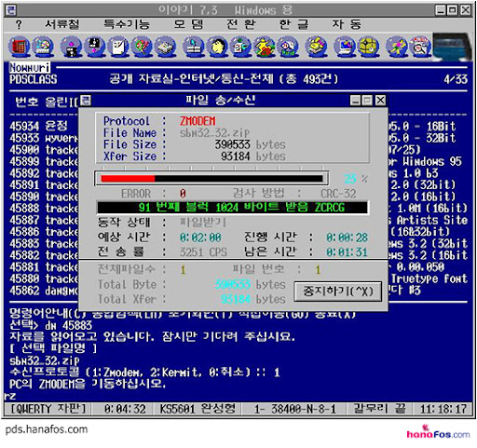Open the ? help menu
Image resolution: width=477 pixels, height=448 pixels.
point(19,24)
